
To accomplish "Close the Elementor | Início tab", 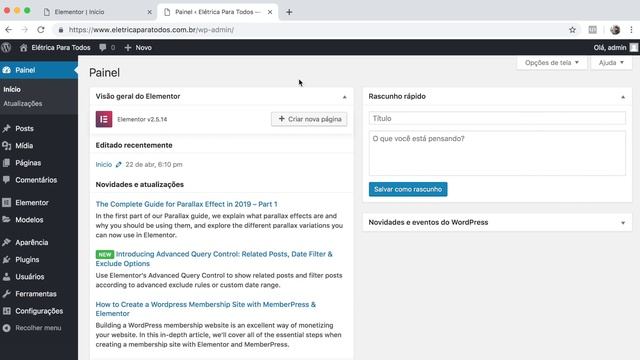I will (149, 12).
